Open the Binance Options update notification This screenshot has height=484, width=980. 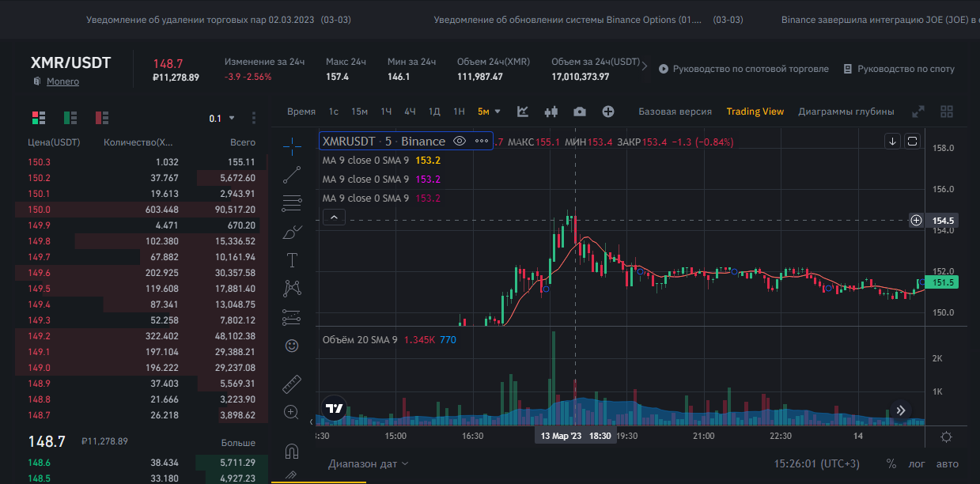pos(590,19)
